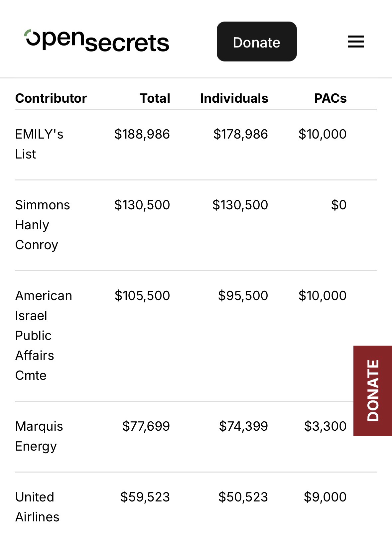Sort by Total column header
Viewport: 392px width, 542px height.
tap(155, 98)
